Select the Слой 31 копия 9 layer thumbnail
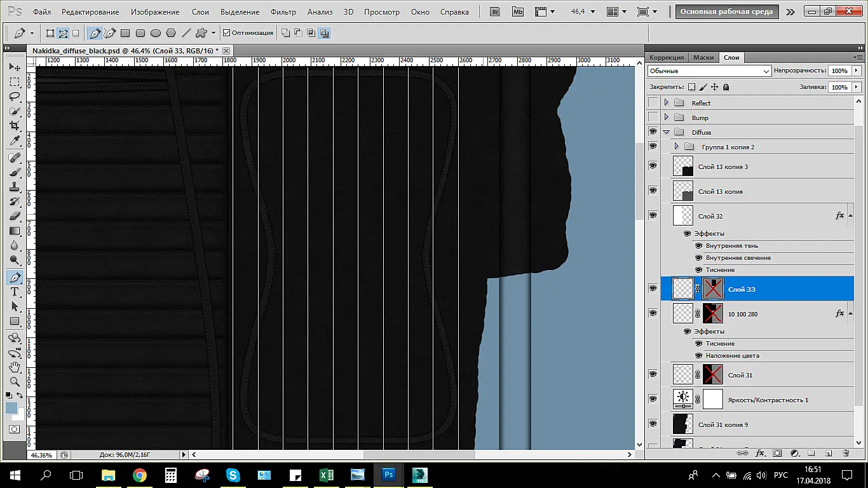The height and width of the screenshot is (488, 868). tap(683, 424)
